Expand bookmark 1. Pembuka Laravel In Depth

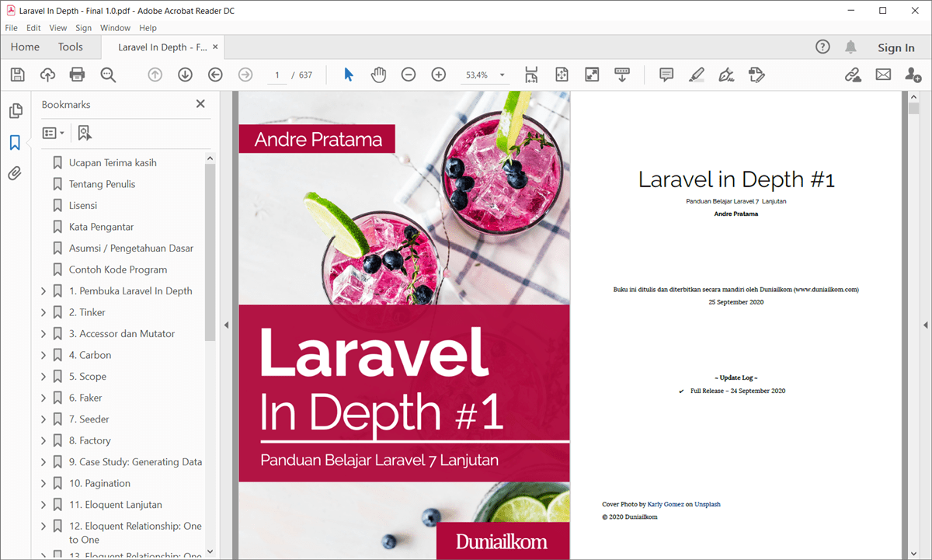click(43, 291)
